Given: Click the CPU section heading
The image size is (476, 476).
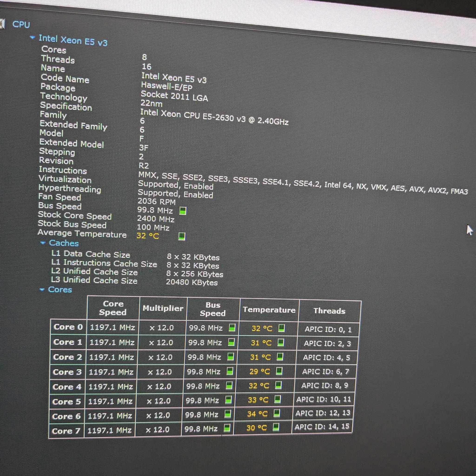Looking at the screenshot, I should (21, 24).
